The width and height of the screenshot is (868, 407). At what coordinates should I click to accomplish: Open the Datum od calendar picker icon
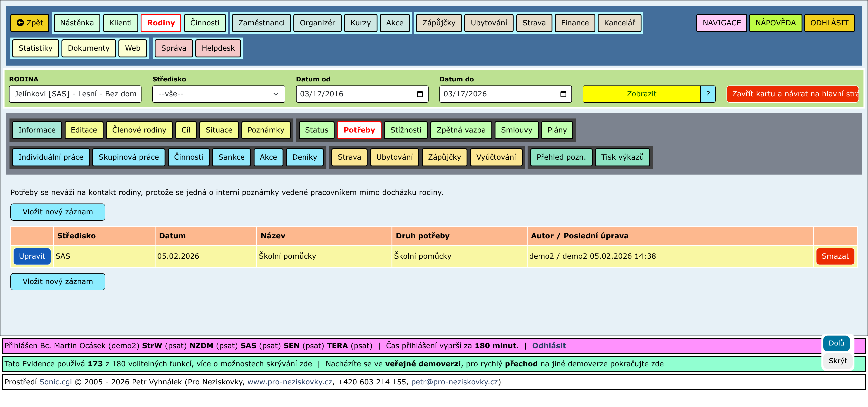[x=420, y=94]
